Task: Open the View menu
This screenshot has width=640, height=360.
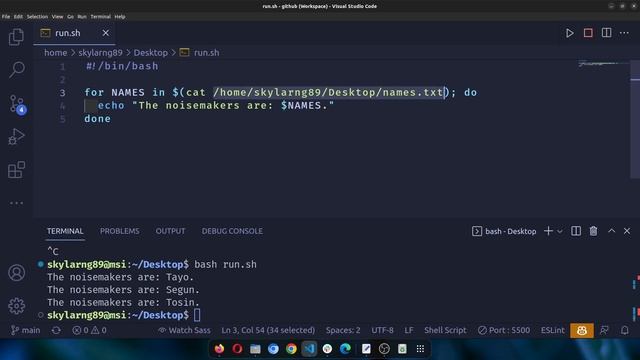Action: 57,17
